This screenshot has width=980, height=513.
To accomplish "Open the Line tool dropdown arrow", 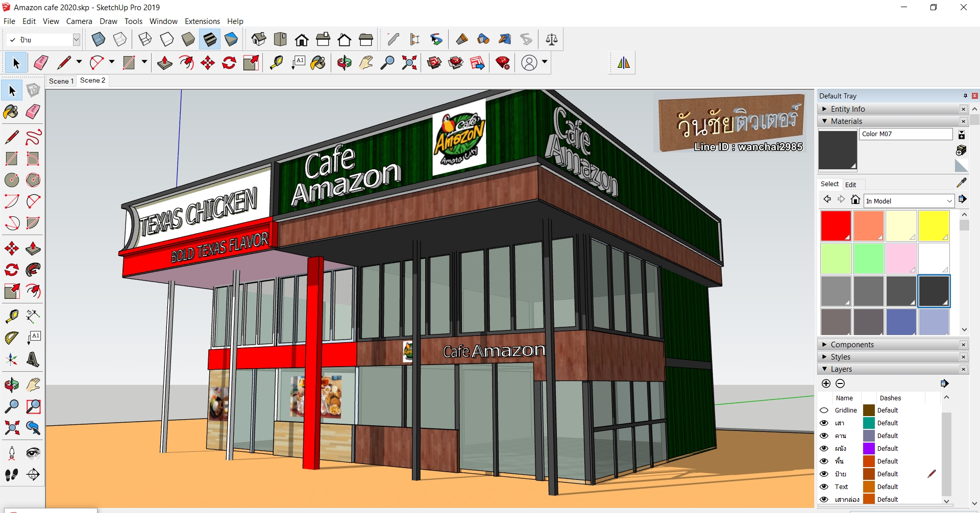I will [79, 62].
